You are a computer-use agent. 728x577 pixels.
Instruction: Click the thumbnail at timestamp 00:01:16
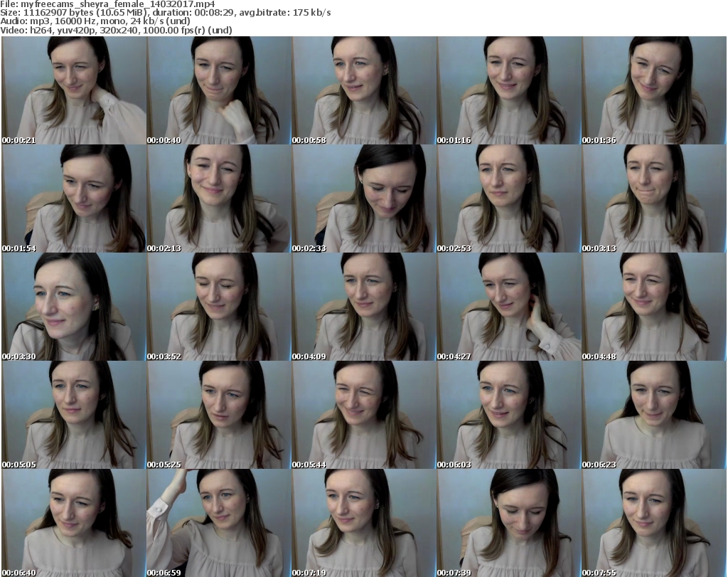[x=509, y=90]
